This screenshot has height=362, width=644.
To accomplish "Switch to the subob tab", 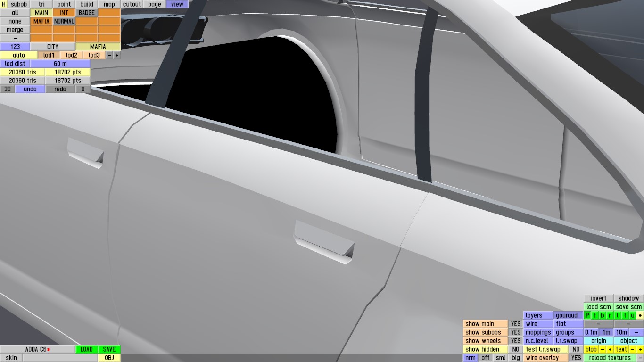I will pos(19,4).
